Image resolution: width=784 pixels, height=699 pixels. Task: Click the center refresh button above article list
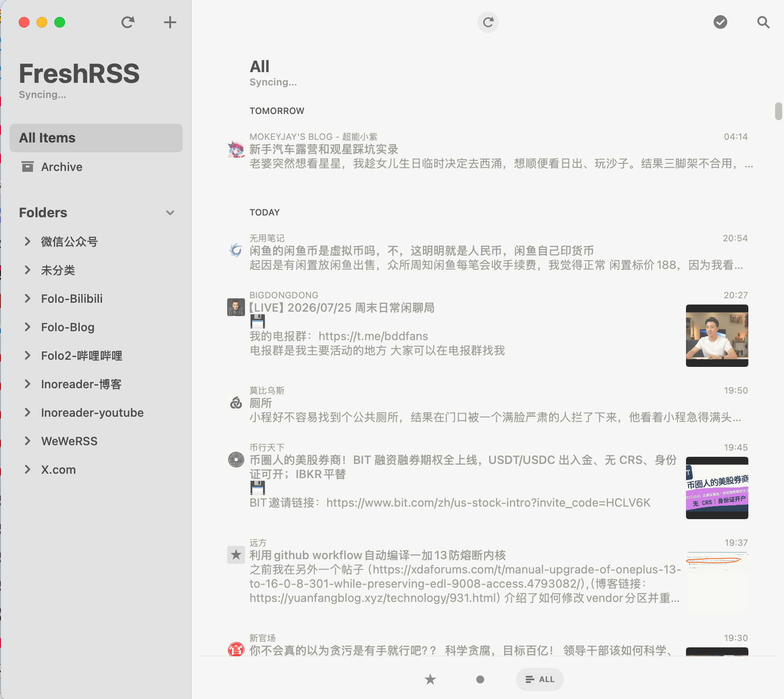488,22
